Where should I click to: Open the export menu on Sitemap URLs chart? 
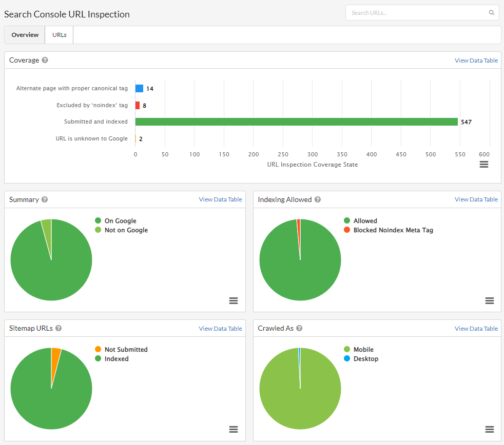234,429
